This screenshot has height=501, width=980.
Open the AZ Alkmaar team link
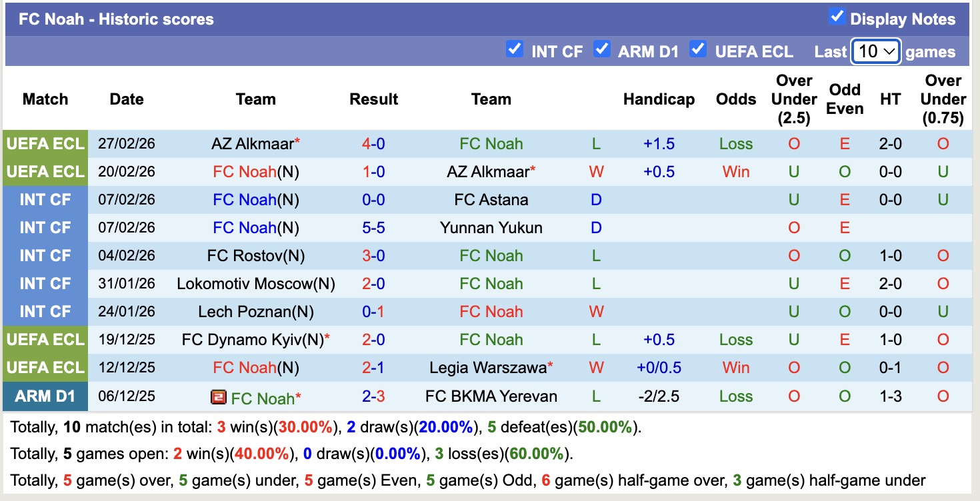coord(252,143)
